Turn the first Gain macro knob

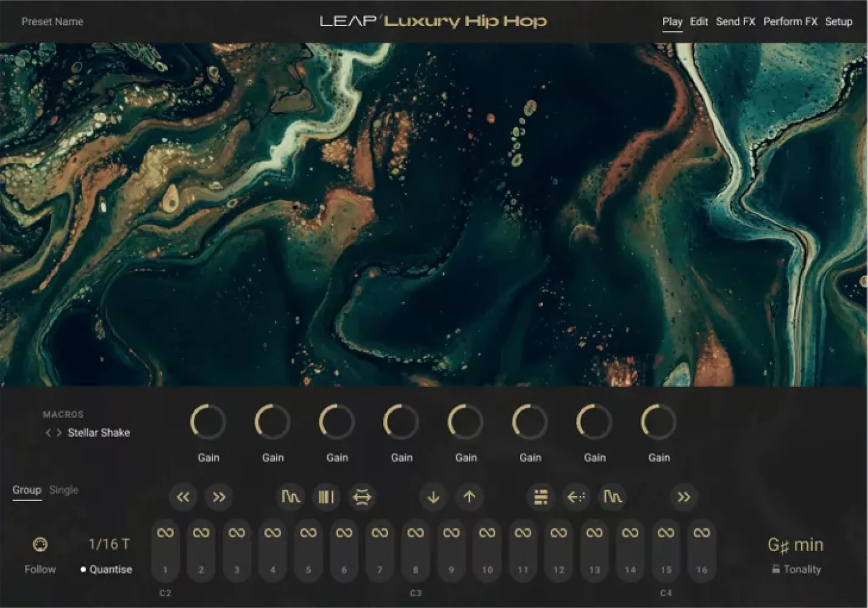click(x=208, y=421)
